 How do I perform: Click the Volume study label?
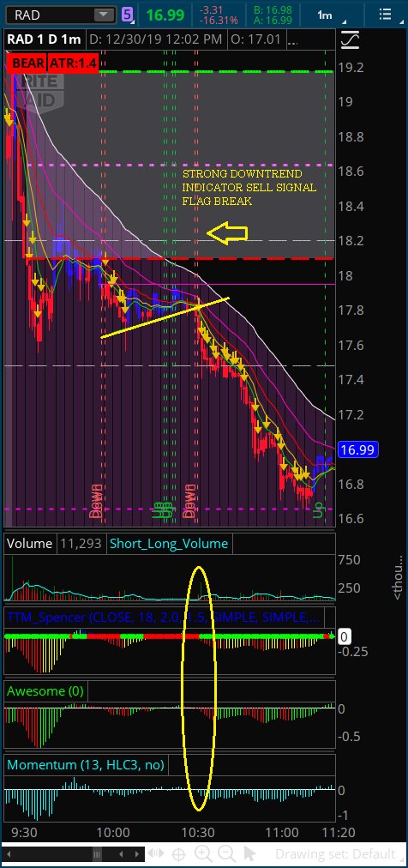(28, 544)
